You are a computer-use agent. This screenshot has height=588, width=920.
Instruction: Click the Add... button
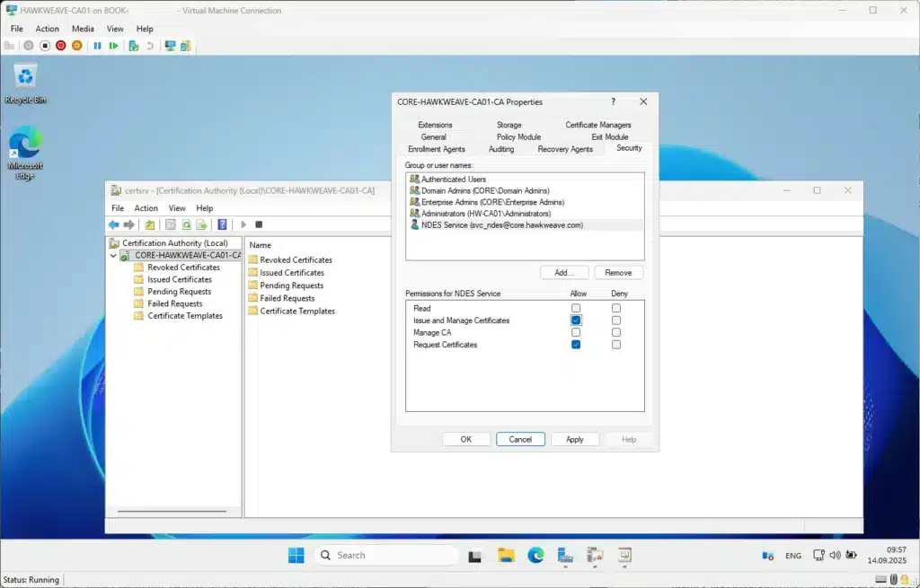click(564, 272)
